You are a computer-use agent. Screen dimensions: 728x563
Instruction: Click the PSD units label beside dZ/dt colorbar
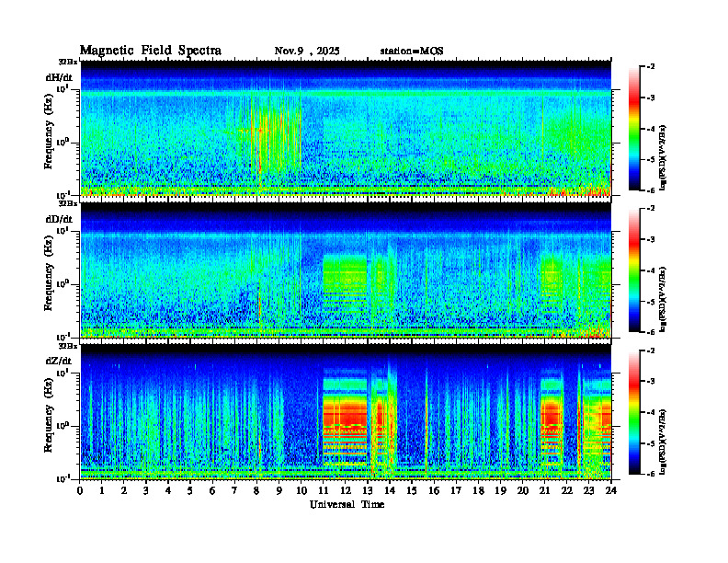pyautogui.click(x=663, y=442)
